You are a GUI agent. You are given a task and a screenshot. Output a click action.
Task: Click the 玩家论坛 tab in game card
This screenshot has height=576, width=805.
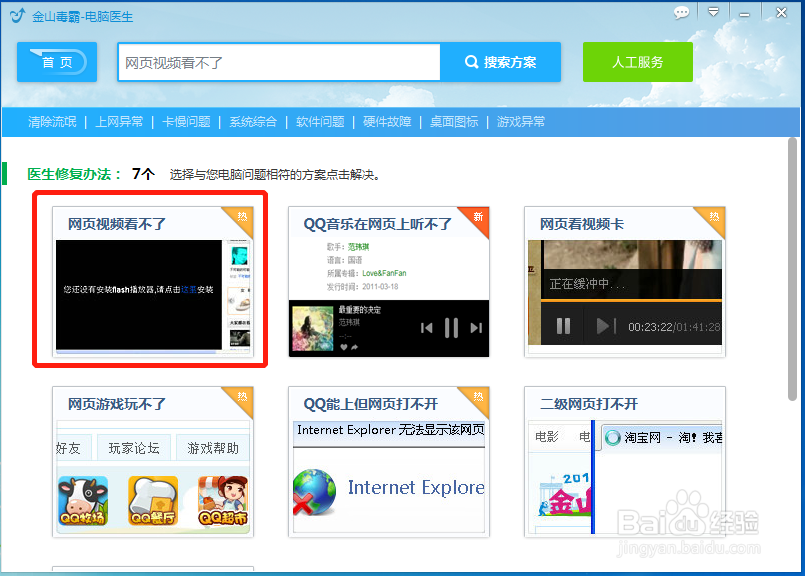pos(134,448)
